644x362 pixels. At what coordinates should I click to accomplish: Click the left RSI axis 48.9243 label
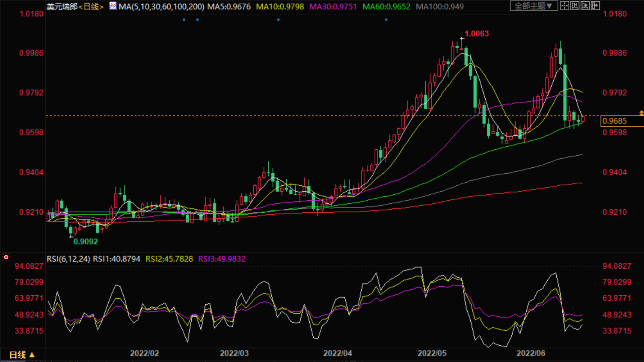[29, 315]
